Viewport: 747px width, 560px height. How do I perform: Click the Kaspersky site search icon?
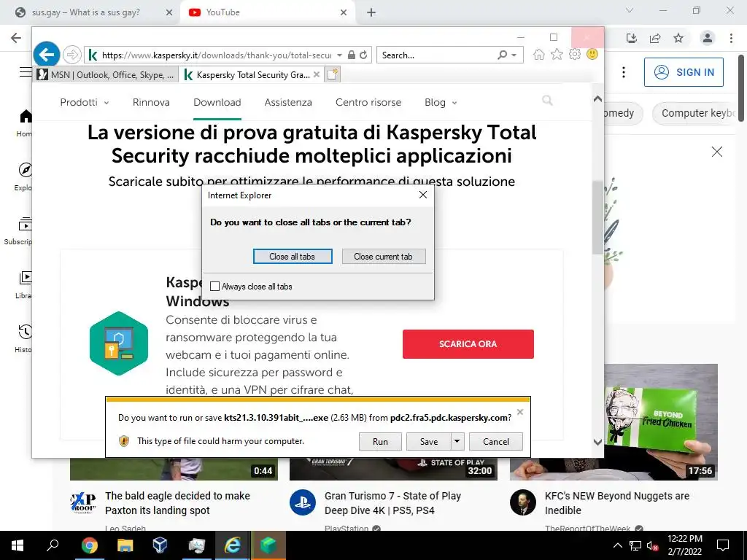pyautogui.click(x=547, y=100)
